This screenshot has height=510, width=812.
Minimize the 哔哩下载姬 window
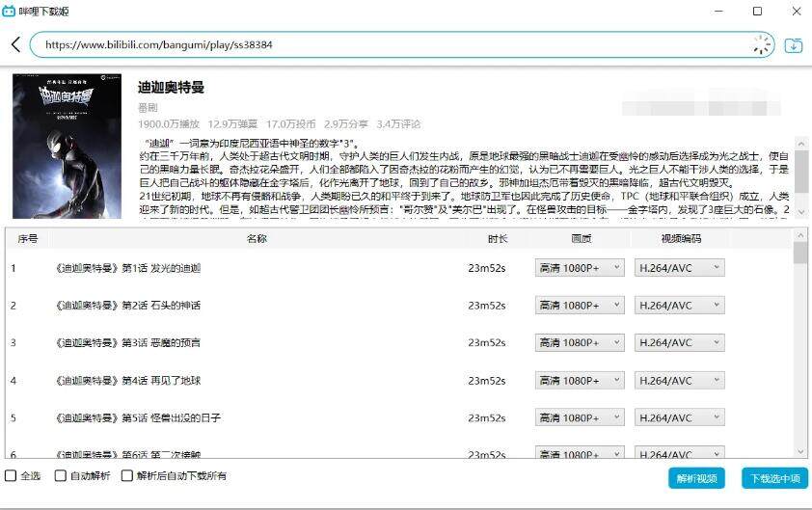(718, 11)
